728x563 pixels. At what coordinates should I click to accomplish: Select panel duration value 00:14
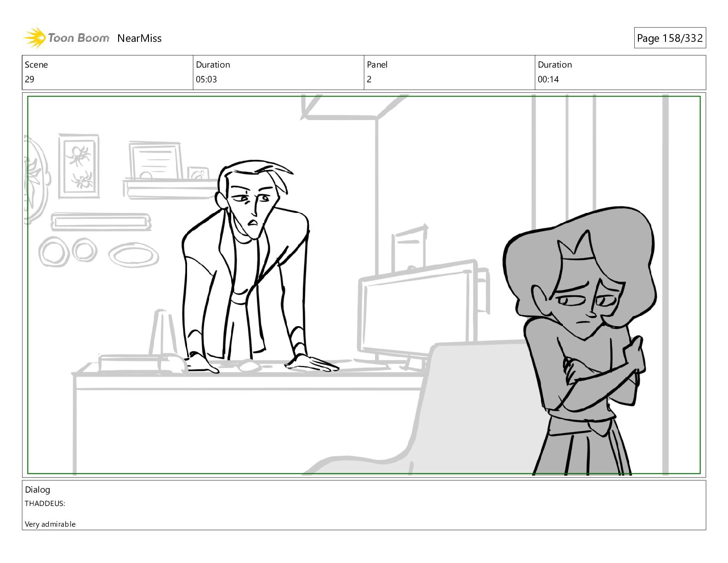tap(548, 79)
